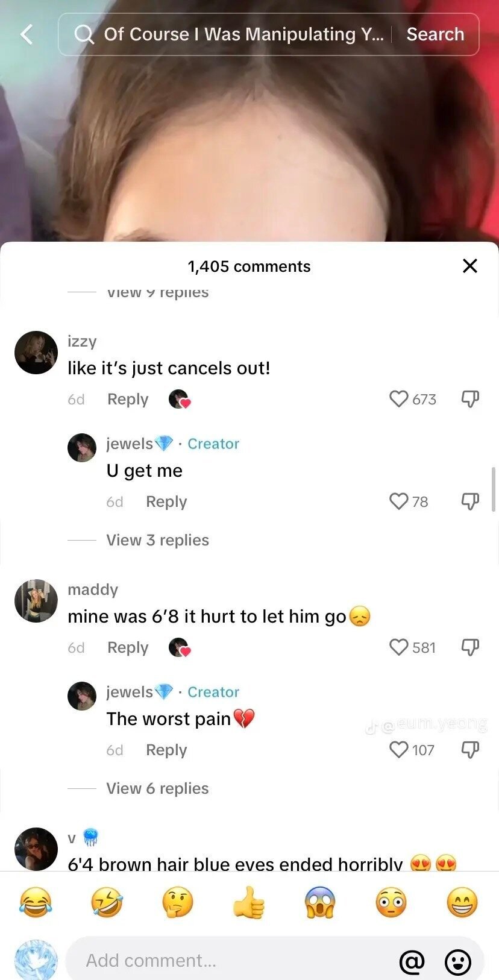Screen dimensions: 499x980
Task: Dislike izzy's comment
Action: (470, 399)
